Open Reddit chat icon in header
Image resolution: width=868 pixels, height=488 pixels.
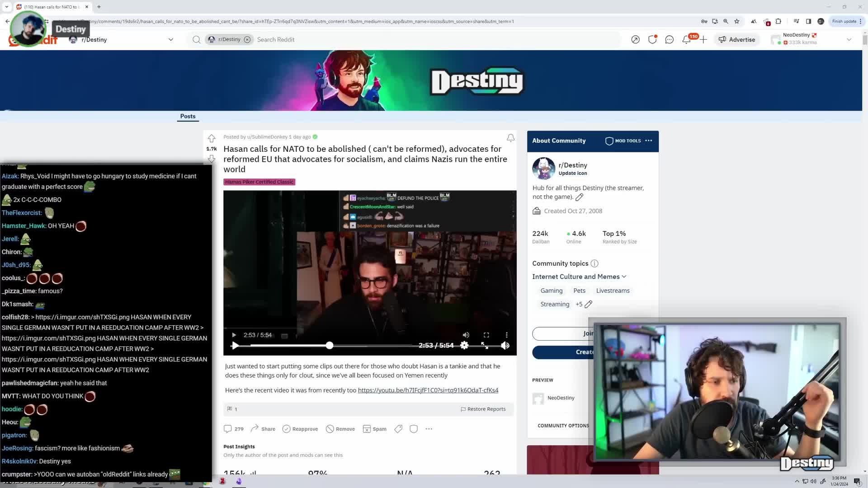[x=669, y=40]
